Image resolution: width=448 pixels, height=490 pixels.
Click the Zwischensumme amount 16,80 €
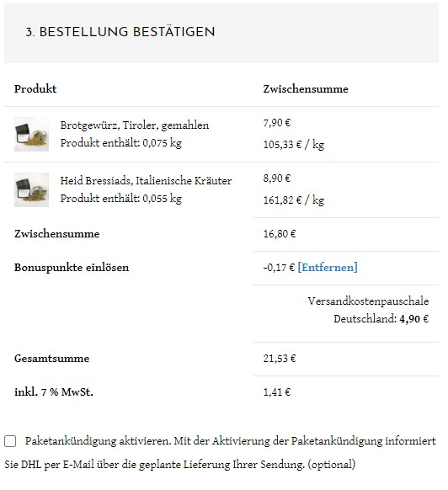click(280, 234)
